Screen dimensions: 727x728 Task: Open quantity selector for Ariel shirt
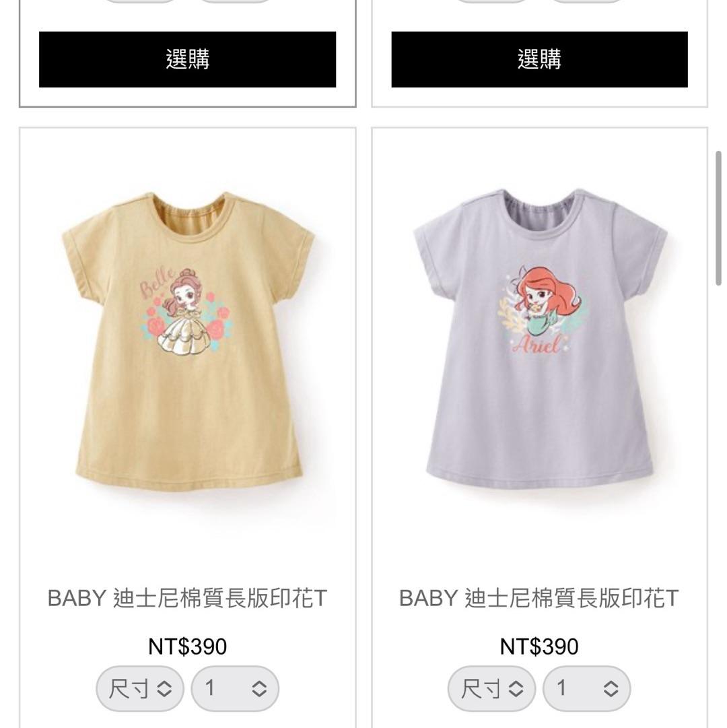[x=587, y=688]
